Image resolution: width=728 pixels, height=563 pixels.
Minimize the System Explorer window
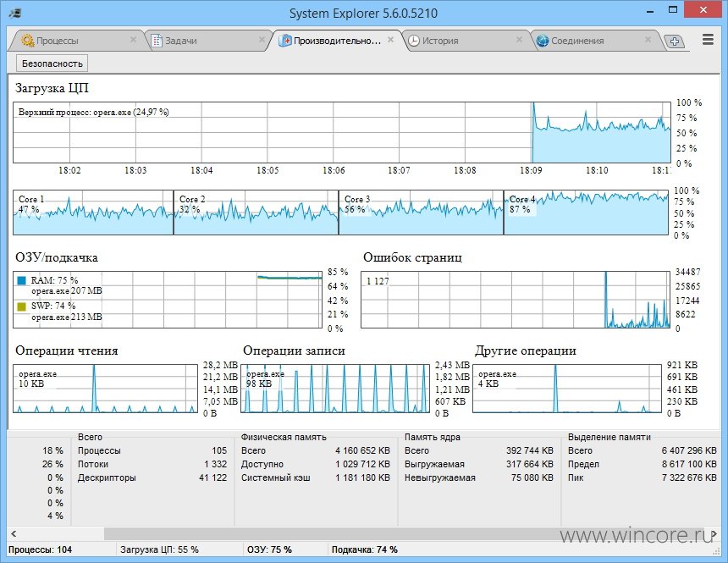pos(650,10)
